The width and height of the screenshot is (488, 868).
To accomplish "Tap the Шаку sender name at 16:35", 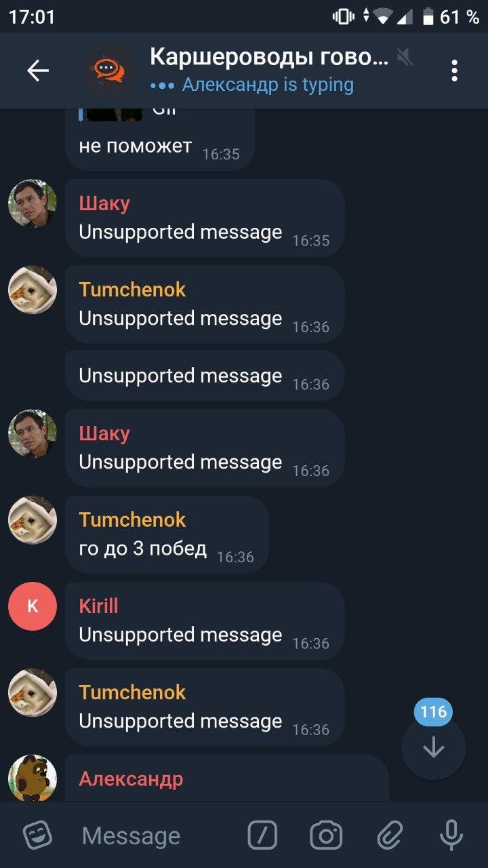I will tap(104, 203).
